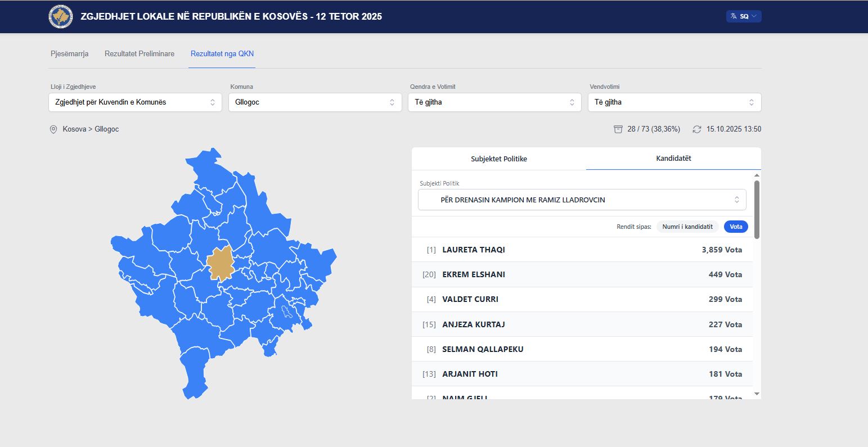Open the Komuna dropdown showing Gllogoc
Viewport: 868px width, 447px height.
(x=314, y=102)
